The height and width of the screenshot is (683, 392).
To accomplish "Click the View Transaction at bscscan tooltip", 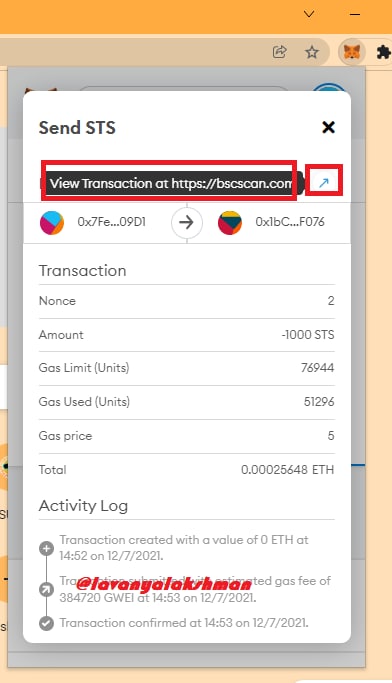I will [x=173, y=183].
